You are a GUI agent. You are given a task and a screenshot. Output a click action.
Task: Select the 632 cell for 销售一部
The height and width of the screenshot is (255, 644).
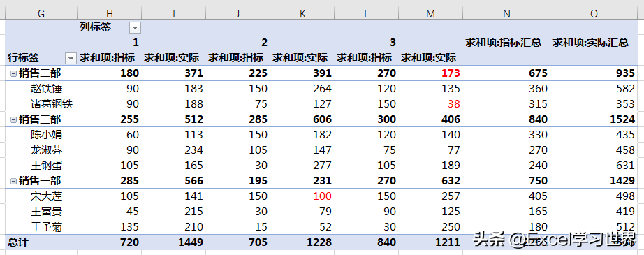(430, 181)
